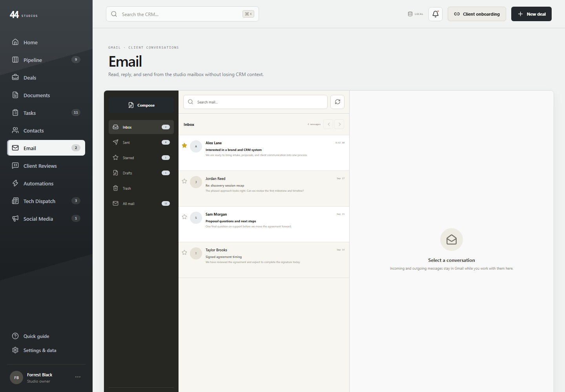Refresh the mailbox with the refresh icon
This screenshot has width=565, height=392.
pyautogui.click(x=337, y=102)
